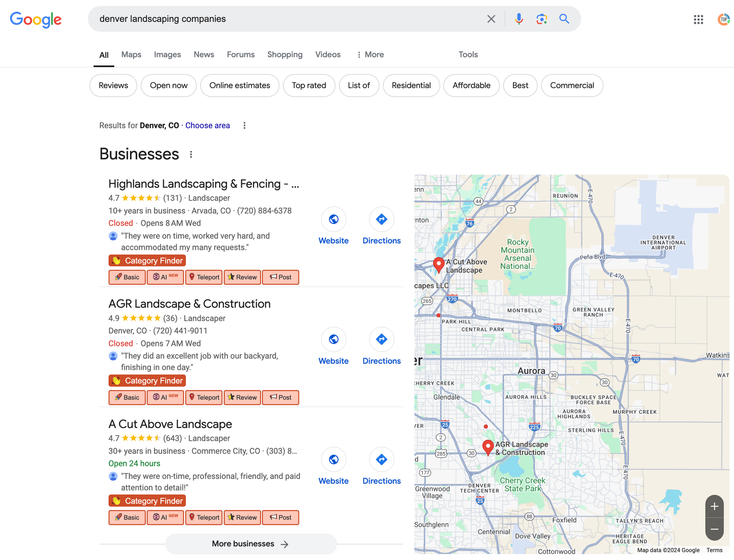Image resolution: width=734 pixels, height=560 pixels.
Task: Switch to the Shopping tab
Action: pyautogui.click(x=285, y=55)
